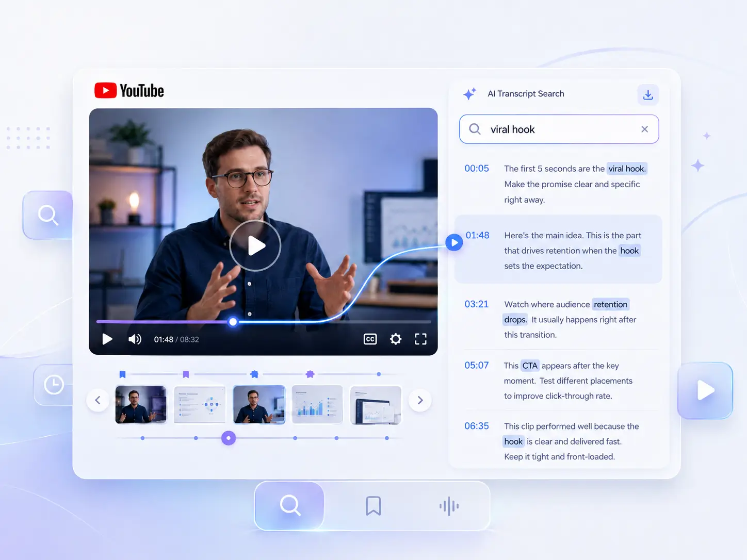
Task: Click 'AI Transcript Search' title
Action: (526, 93)
